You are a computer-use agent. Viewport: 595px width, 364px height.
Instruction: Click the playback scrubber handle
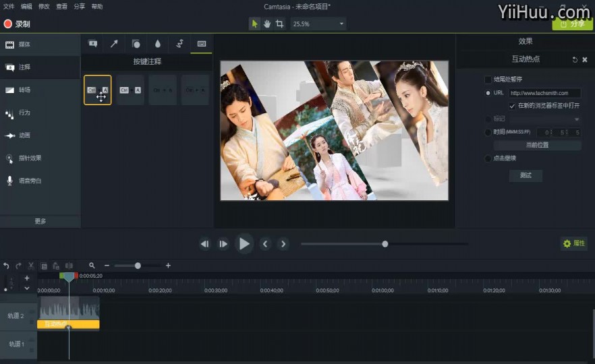pyautogui.click(x=385, y=244)
